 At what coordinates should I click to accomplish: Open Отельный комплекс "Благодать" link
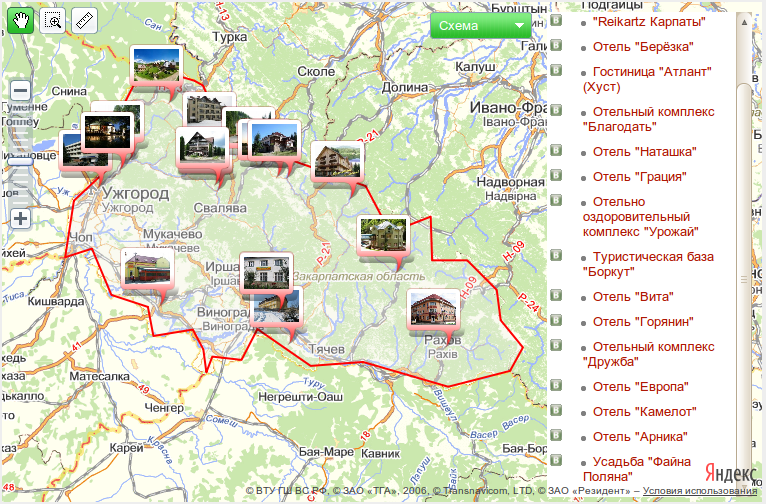tap(649, 119)
